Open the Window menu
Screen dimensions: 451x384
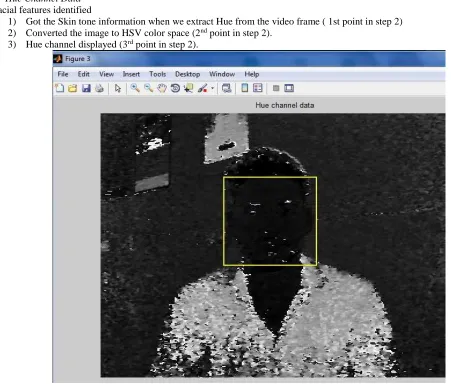[x=222, y=74]
